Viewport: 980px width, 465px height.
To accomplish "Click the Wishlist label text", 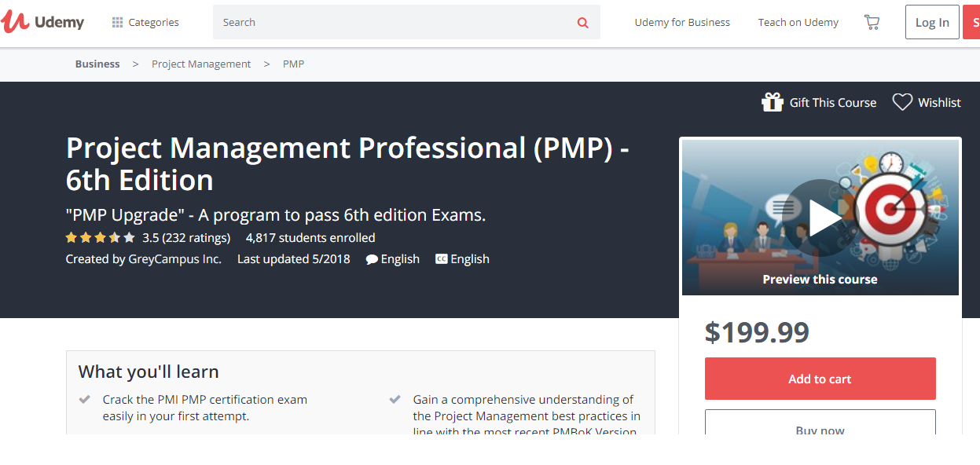I will (939, 102).
